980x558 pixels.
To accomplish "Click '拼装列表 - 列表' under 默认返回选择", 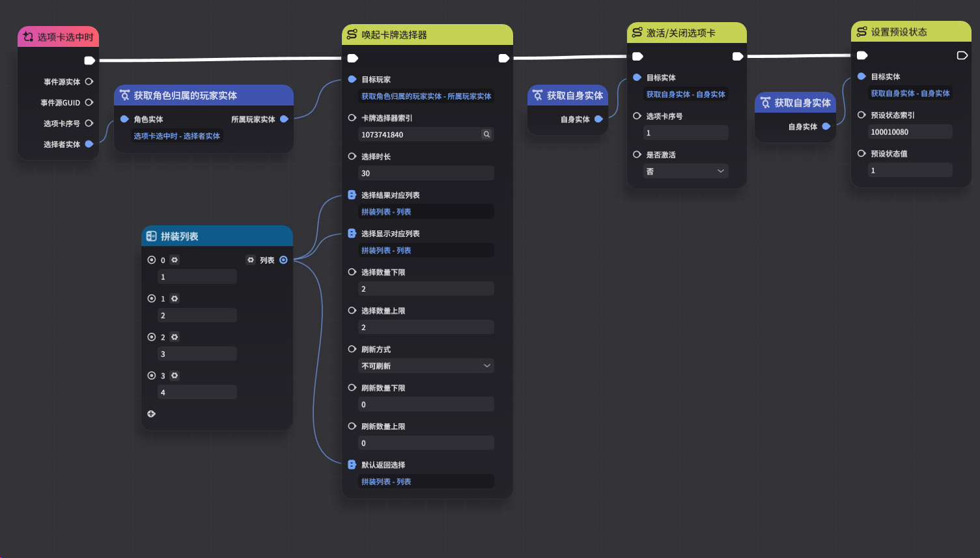I will [386, 482].
